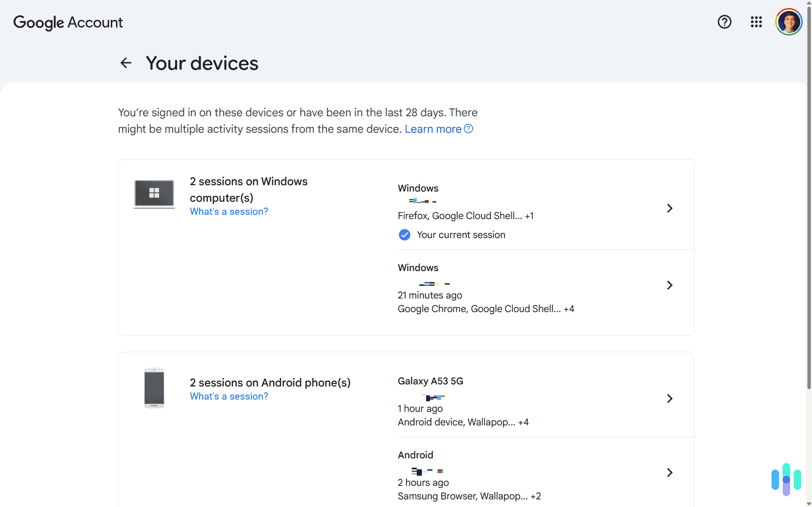Click What's a session under Android phones
The height and width of the screenshot is (507, 812).
[228, 396]
